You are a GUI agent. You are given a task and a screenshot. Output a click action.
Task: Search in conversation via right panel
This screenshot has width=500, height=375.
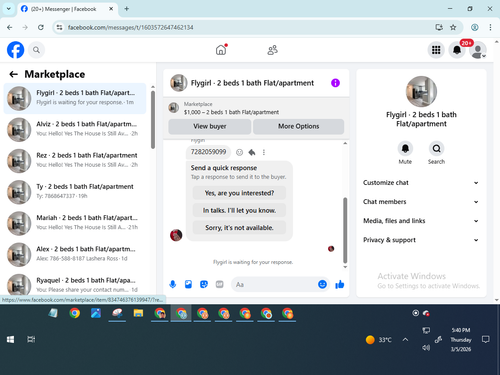coord(436,148)
